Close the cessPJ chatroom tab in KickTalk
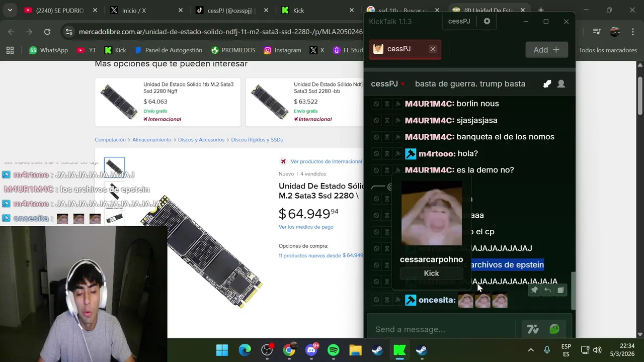Viewport: 644px width, 362px height. (x=433, y=49)
